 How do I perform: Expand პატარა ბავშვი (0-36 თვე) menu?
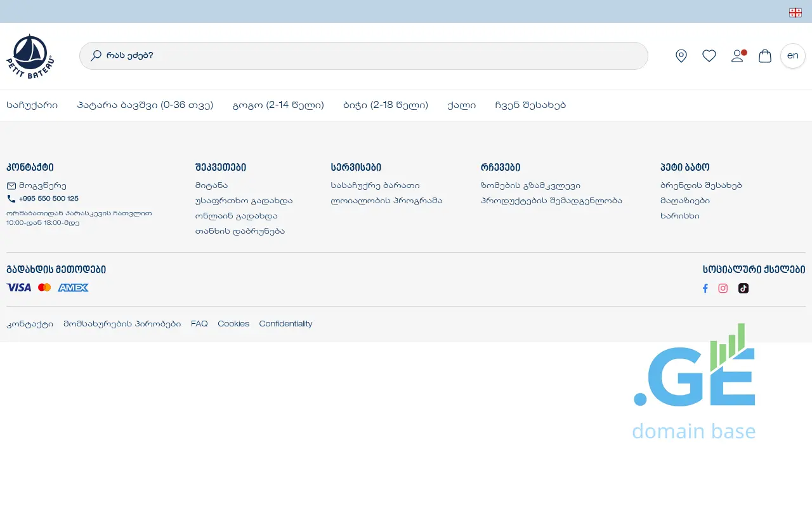pyautogui.click(x=145, y=105)
